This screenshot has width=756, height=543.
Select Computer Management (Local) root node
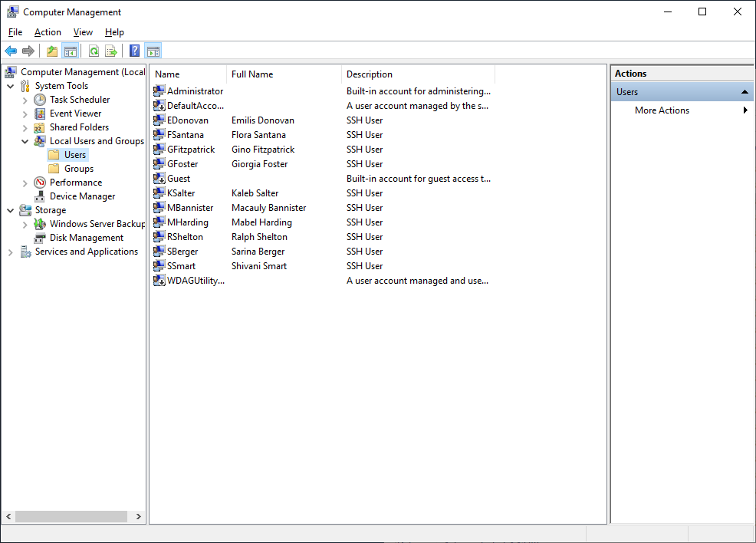[x=83, y=72]
